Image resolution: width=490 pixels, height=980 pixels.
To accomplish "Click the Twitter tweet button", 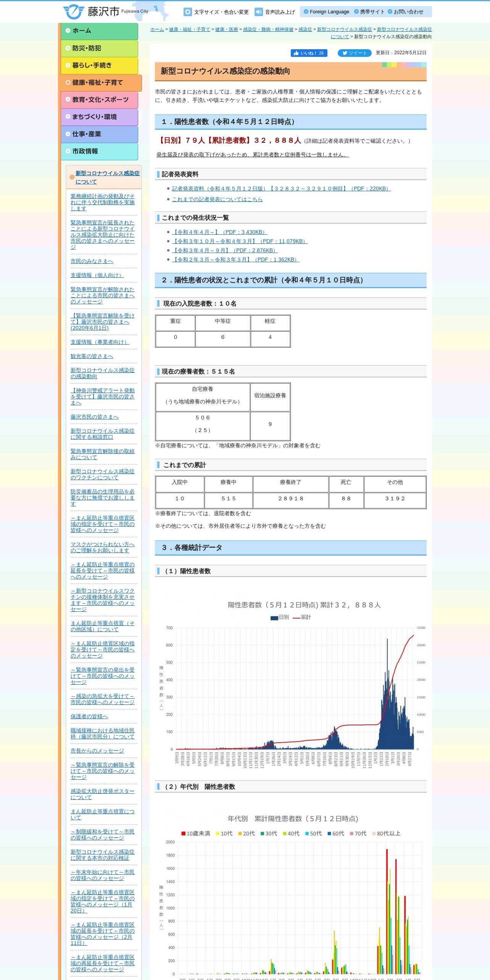I will coord(355,53).
